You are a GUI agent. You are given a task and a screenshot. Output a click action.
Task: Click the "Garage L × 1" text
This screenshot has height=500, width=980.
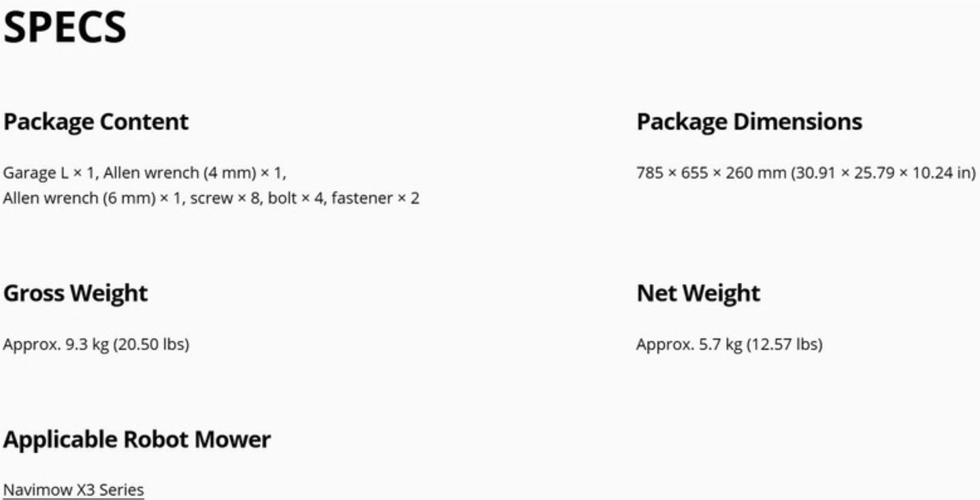point(49,173)
